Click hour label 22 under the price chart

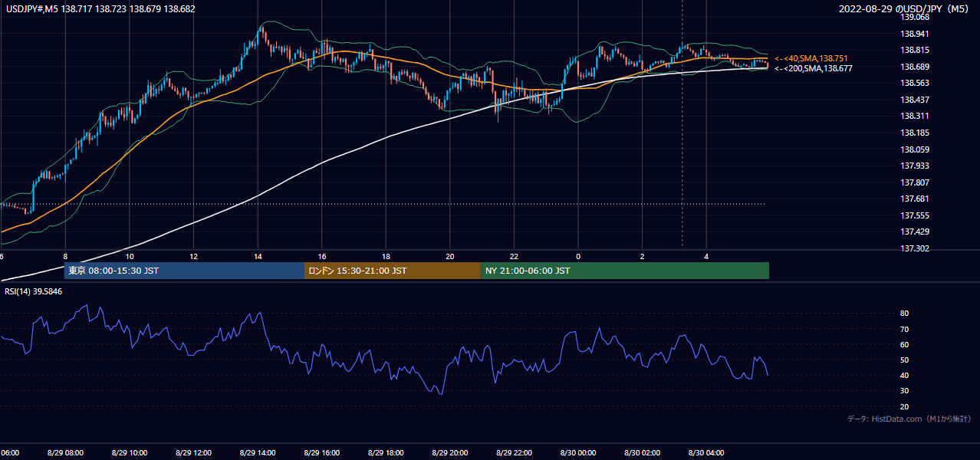point(514,257)
